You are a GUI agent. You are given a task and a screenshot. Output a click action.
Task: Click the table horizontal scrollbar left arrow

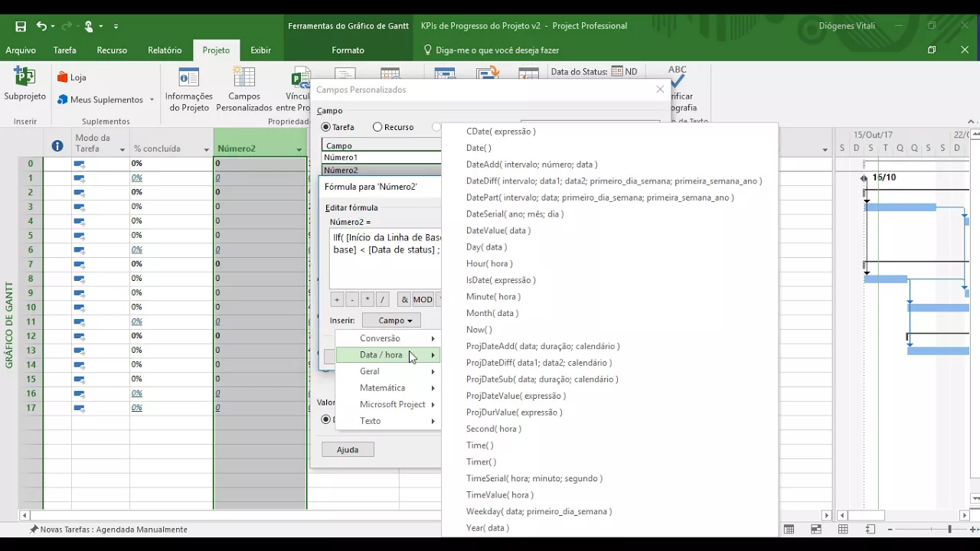(24, 516)
